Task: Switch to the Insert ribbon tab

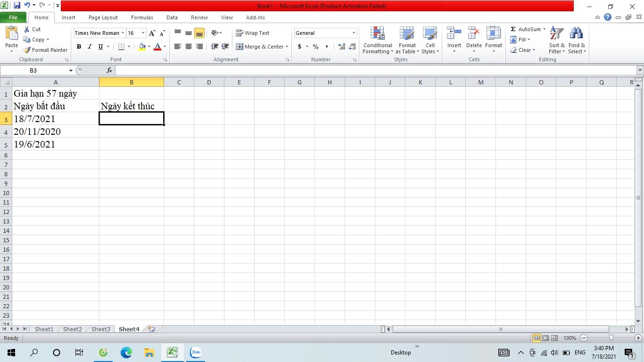Action: [68, 17]
